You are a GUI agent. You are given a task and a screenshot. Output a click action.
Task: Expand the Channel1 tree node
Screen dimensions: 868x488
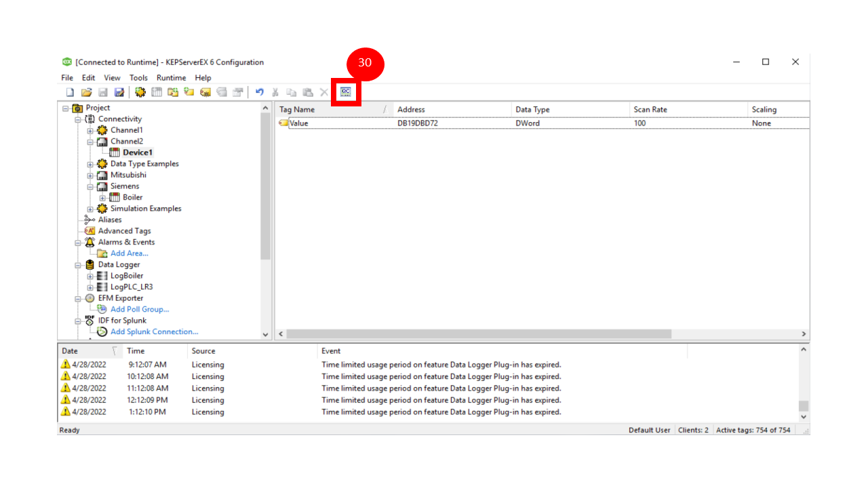point(90,130)
